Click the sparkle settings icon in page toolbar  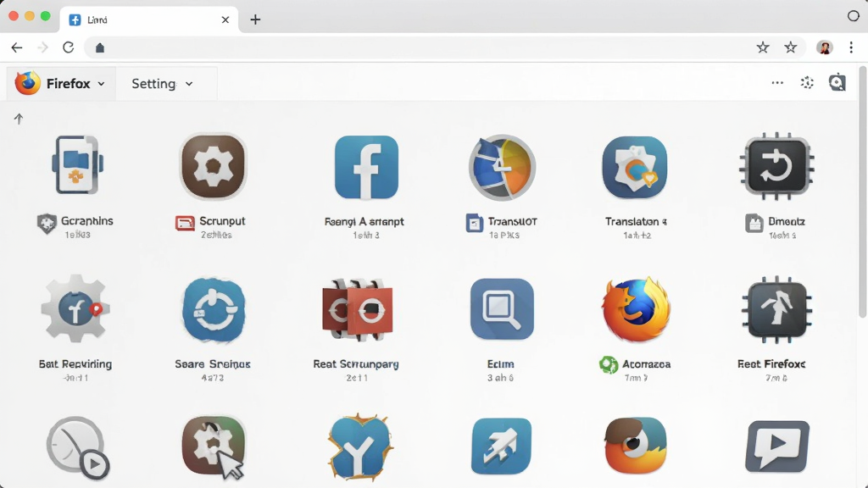tap(807, 83)
